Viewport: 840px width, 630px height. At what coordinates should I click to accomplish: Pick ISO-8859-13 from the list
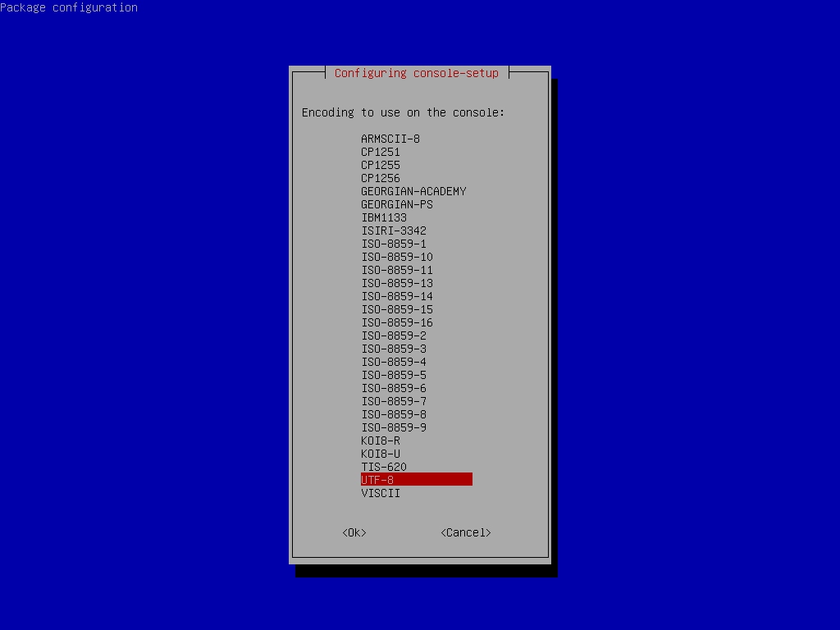point(397,283)
